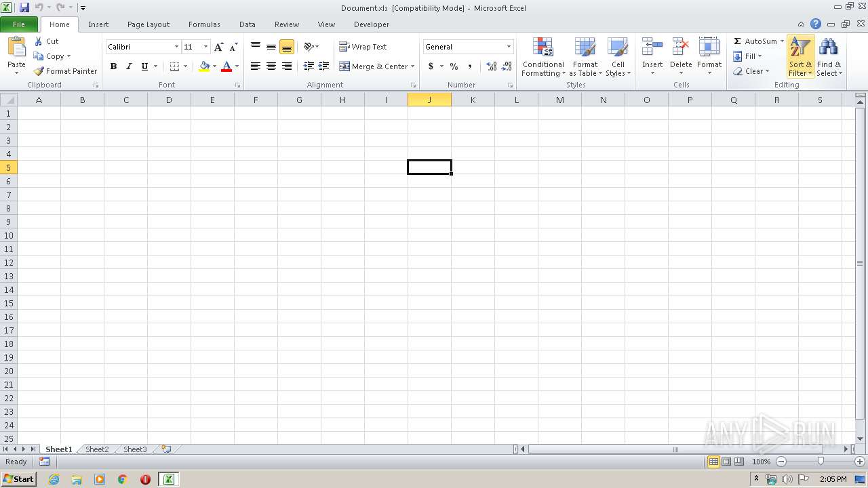This screenshot has height=488, width=868.
Task: Expand the Copy dropdown arrow
Action: 68,56
